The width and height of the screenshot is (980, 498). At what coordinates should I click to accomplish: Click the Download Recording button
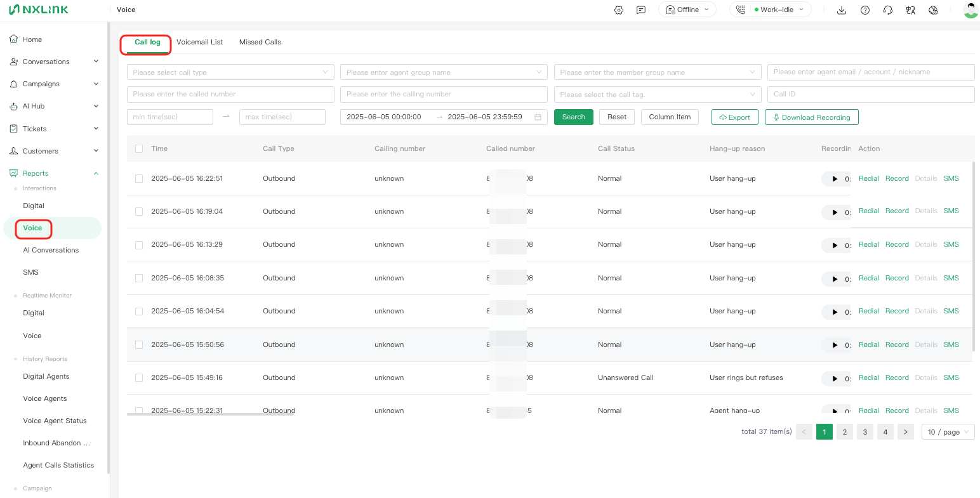point(812,117)
